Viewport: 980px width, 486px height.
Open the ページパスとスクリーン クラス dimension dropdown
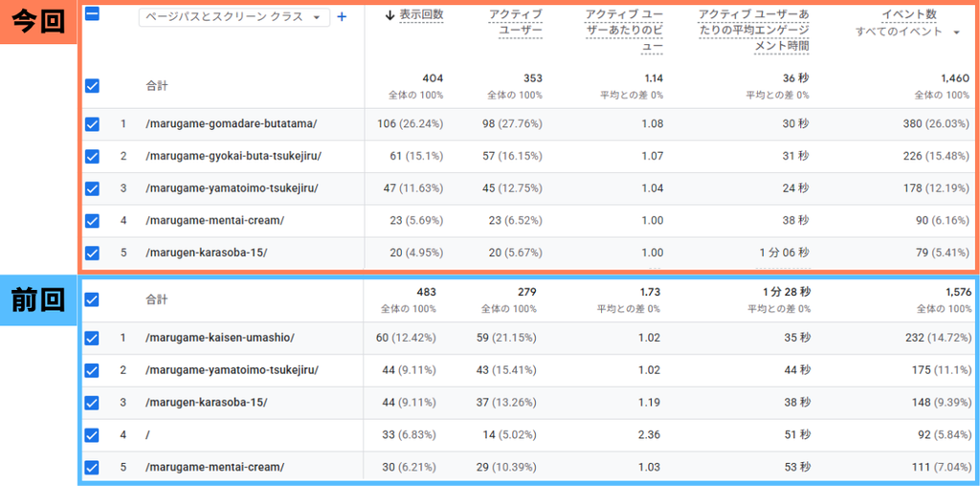point(234,17)
